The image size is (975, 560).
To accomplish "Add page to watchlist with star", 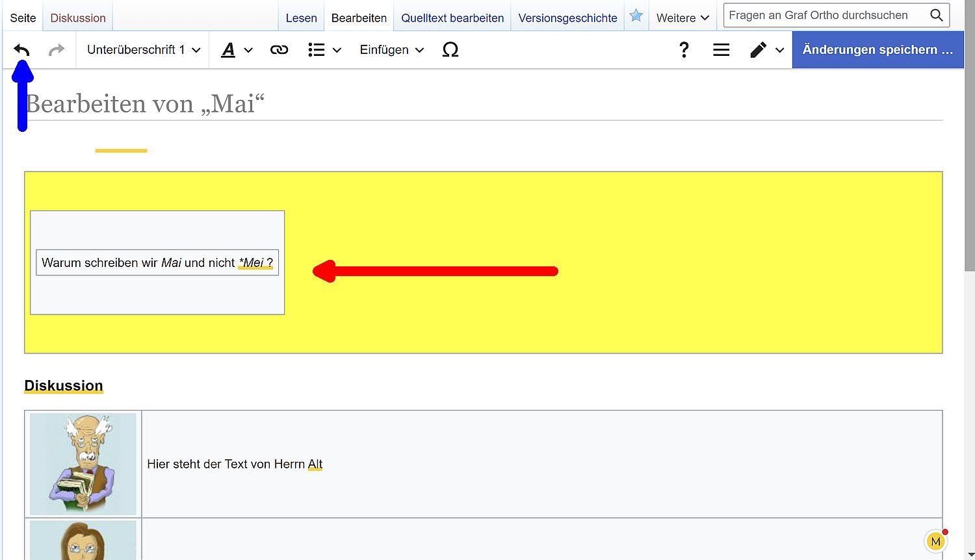I will pyautogui.click(x=636, y=16).
